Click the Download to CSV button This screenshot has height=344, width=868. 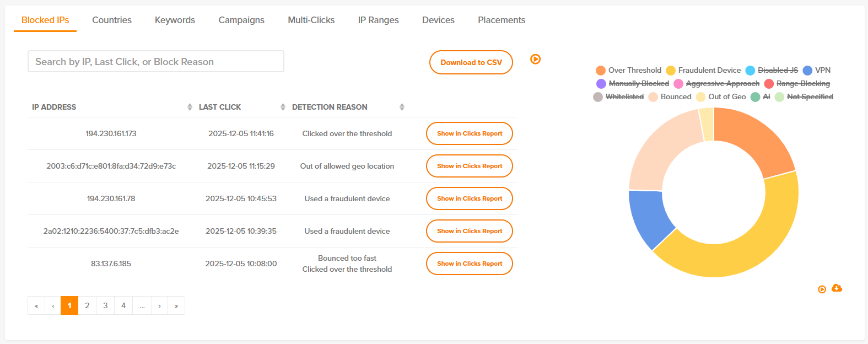[x=471, y=62]
